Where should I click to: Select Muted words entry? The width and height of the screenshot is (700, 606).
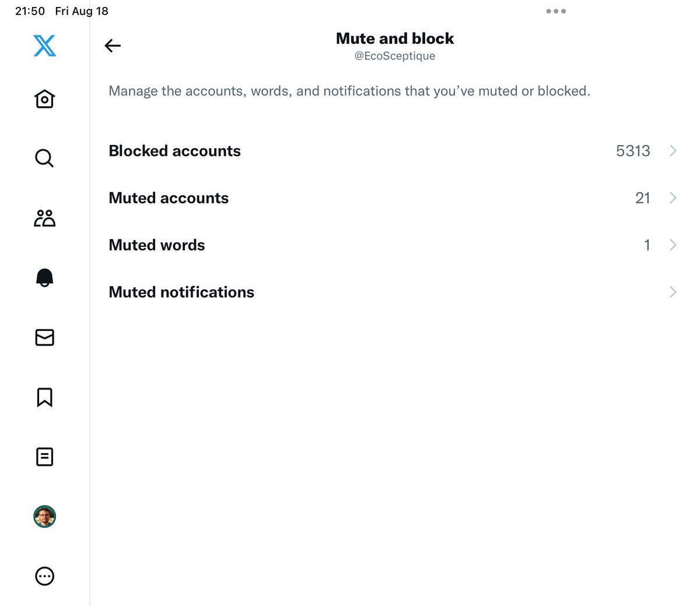[x=157, y=245]
